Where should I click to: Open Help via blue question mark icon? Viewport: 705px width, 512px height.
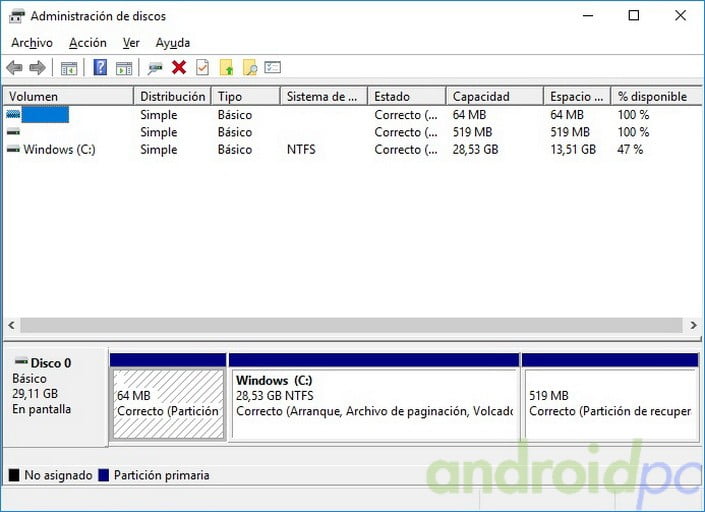(x=100, y=68)
